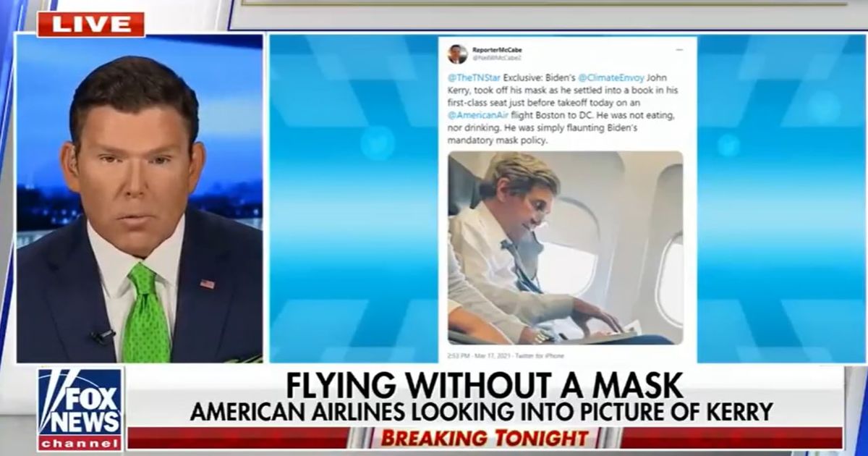The height and width of the screenshot is (456, 868).
Task: Click the BREAKING TONIGHT banner
Action: [485, 439]
